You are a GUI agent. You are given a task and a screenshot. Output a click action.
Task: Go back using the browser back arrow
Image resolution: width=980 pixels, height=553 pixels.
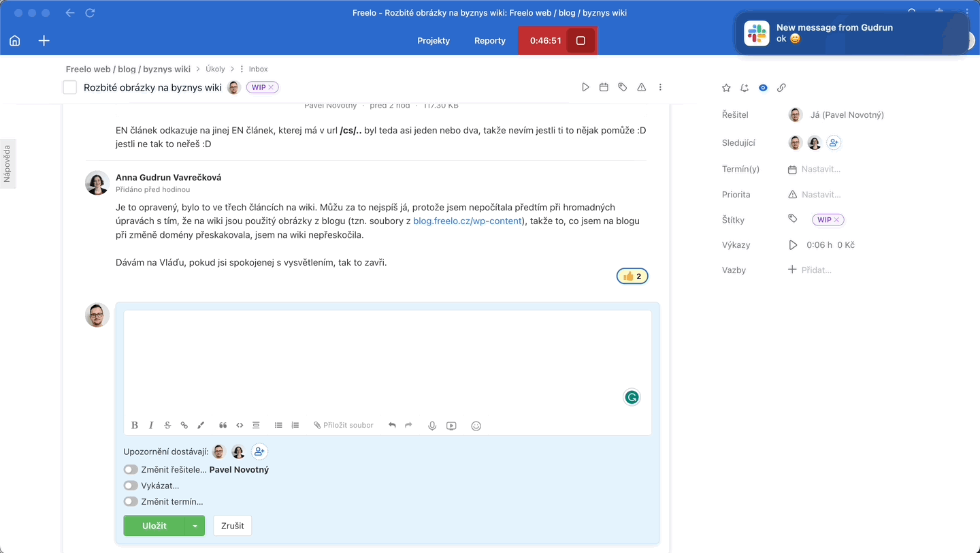(x=70, y=13)
